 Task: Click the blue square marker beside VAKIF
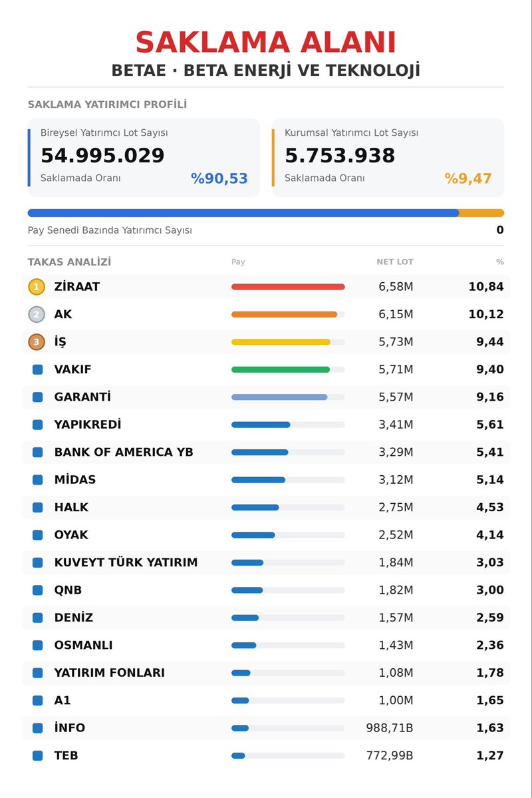[38, 369]
